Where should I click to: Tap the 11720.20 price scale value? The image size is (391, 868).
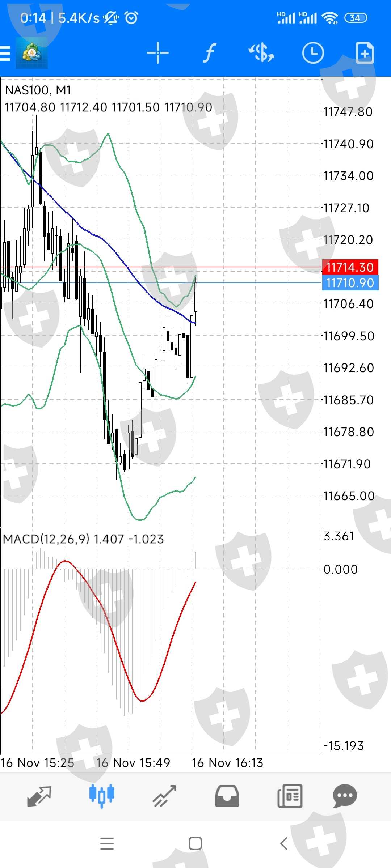tap(348, 240)
